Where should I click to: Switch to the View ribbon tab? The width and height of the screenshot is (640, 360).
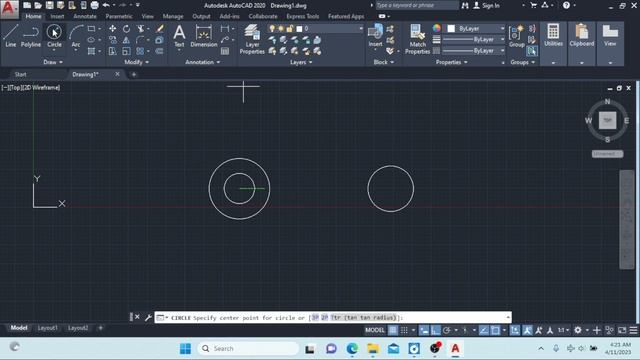point(147,16)
